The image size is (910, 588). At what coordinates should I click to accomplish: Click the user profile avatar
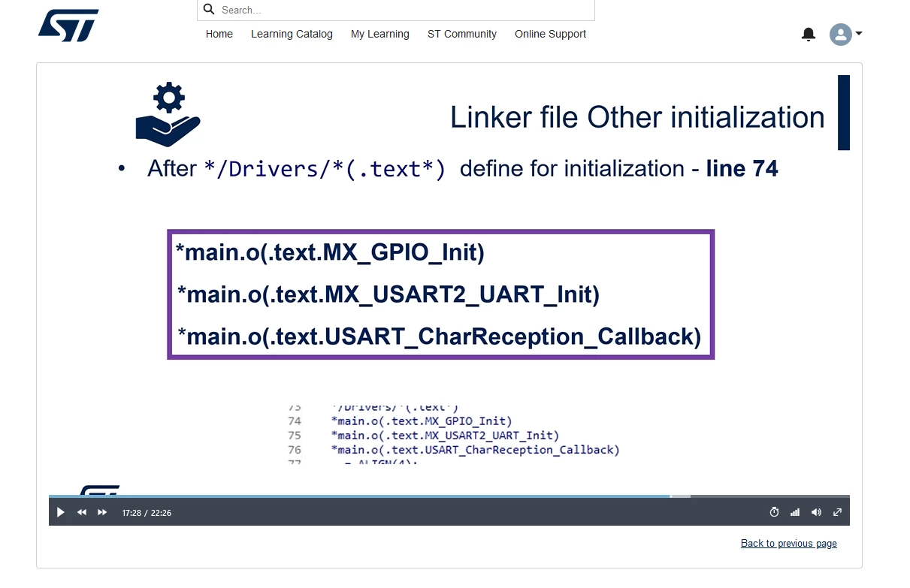point(840,35)
